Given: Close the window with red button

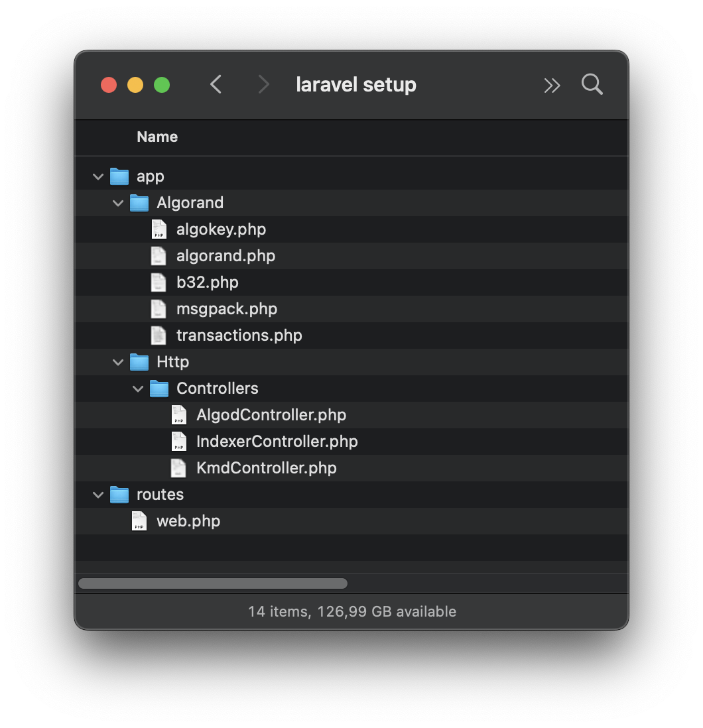Looking at the screenshot, I should (109, 85).
